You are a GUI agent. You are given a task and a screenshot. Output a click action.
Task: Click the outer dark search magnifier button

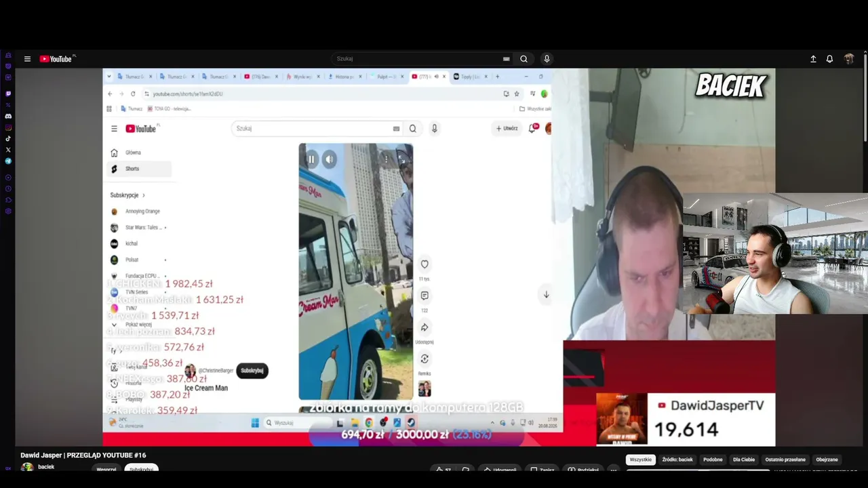click(x=524, y=59)
